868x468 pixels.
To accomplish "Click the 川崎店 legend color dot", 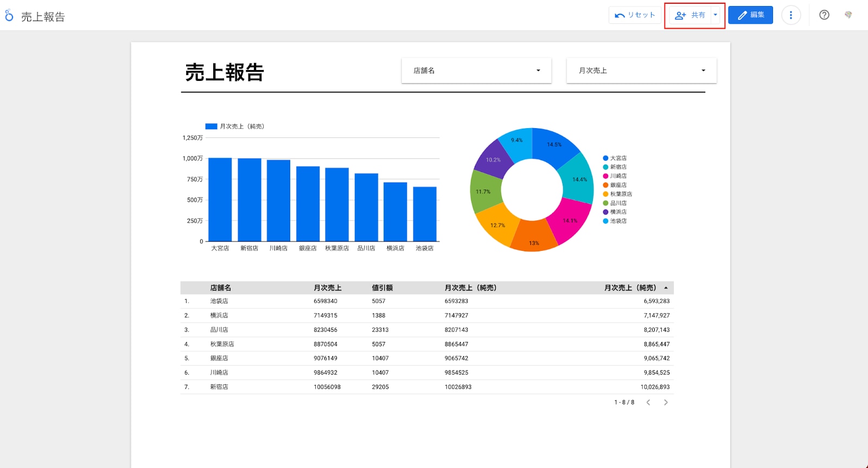I will (x=605, y=176).
